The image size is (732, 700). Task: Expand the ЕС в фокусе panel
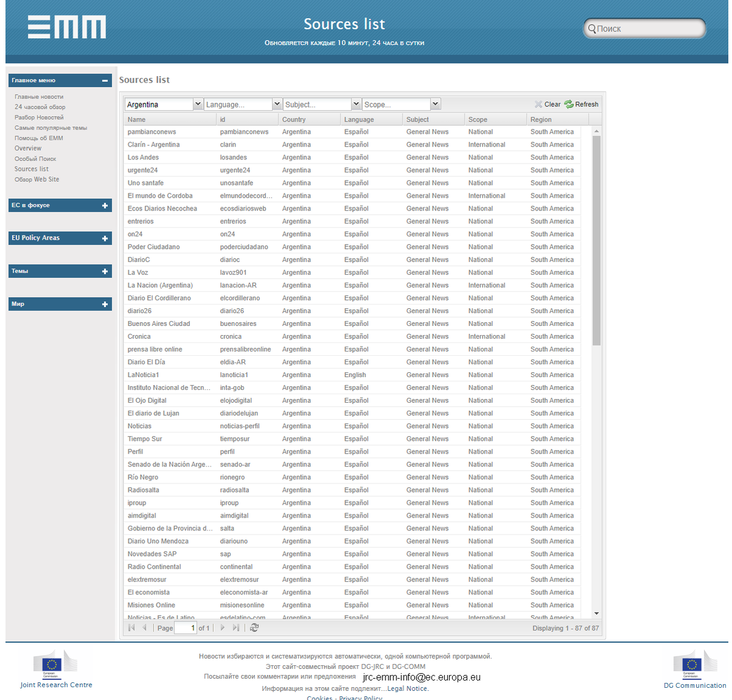[x=105, y=206]
